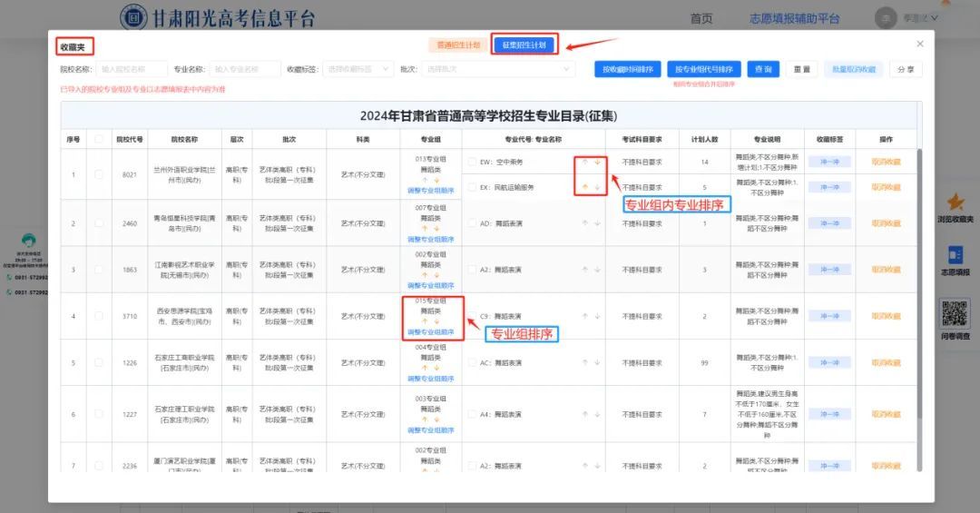Click the 冲一冲 tag for EX 民航运输服务

tap(829, 187)
